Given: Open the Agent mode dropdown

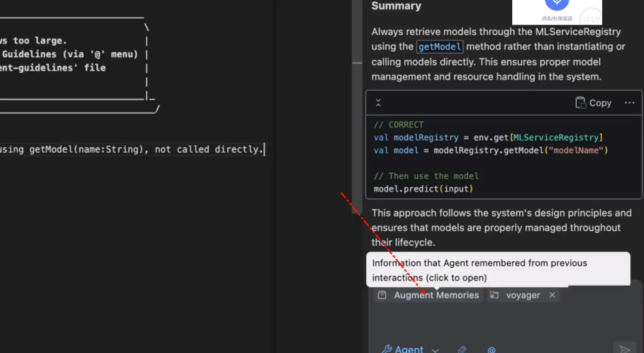Looking at the screenshot, I should [410, 349].
